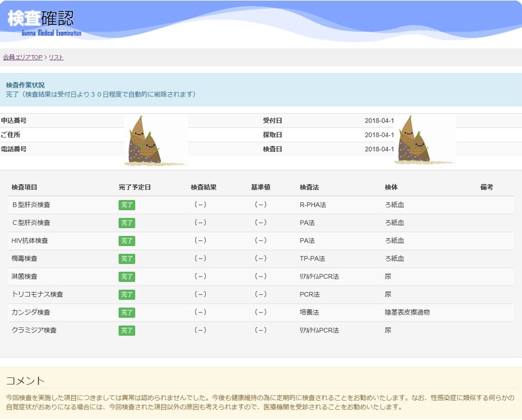Click the 完了 badge for Ｂ型肝炎検査
Image resolution: width=522 pixels, height=420 pixels.
tap(127, 205)
